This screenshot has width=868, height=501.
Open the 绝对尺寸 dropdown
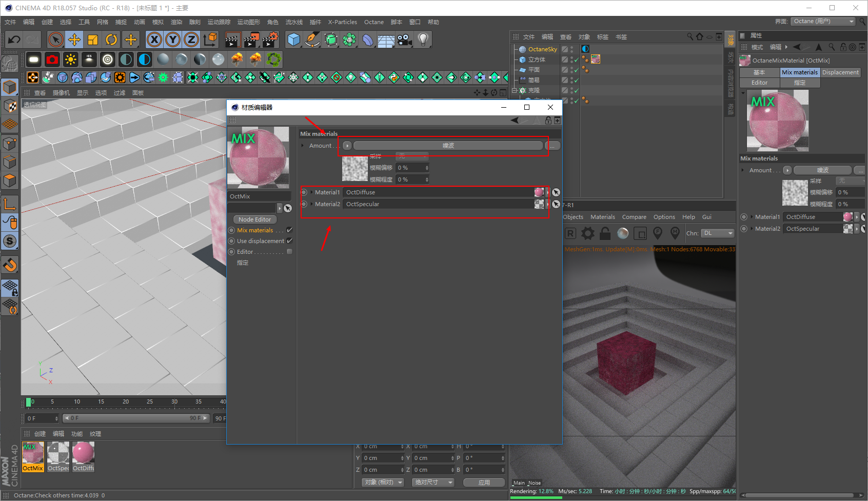click(434, 483)
